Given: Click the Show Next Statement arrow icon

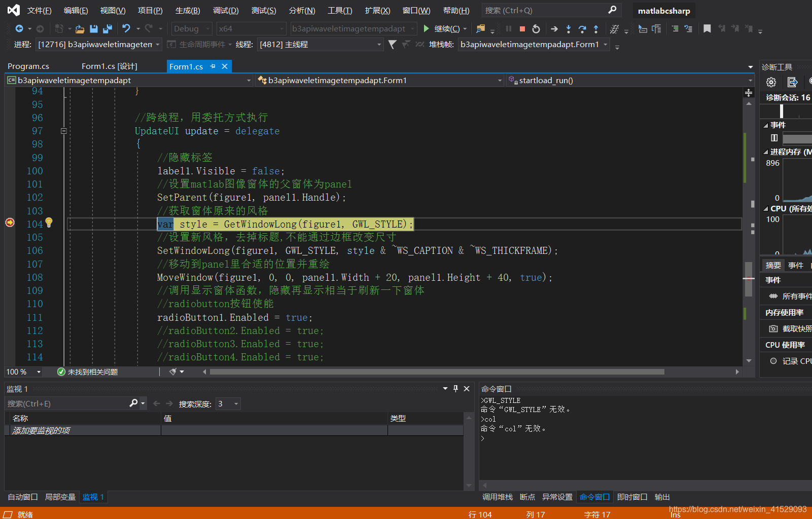Looking at the screenshot, I should pyautogui.click(x=554, y=29).
